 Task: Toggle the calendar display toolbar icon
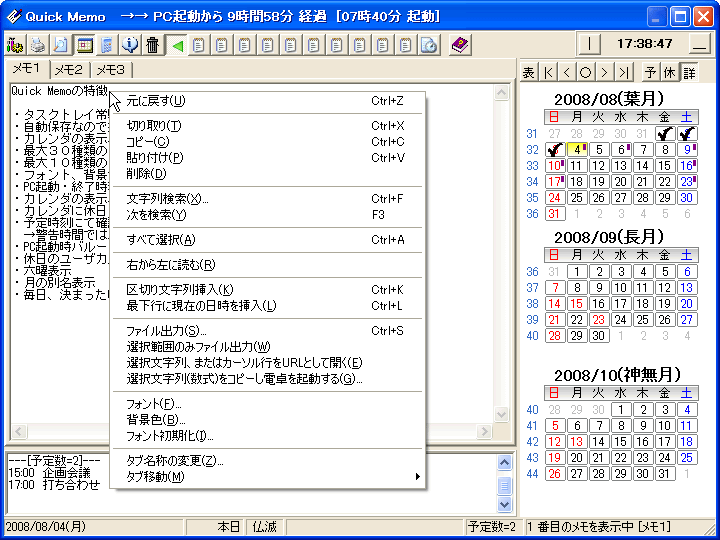[84, 45]
